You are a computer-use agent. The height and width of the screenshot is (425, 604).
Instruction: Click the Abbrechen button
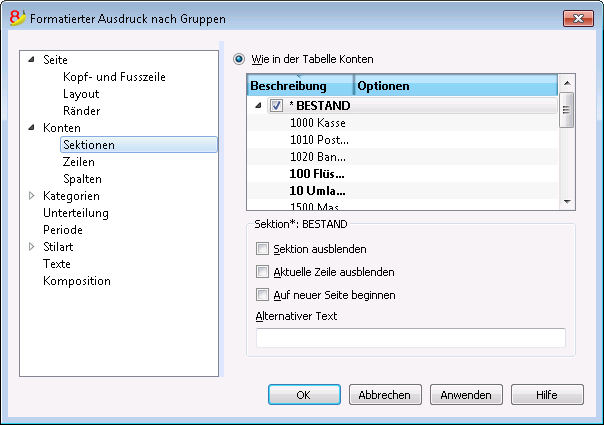click(385, 395)
